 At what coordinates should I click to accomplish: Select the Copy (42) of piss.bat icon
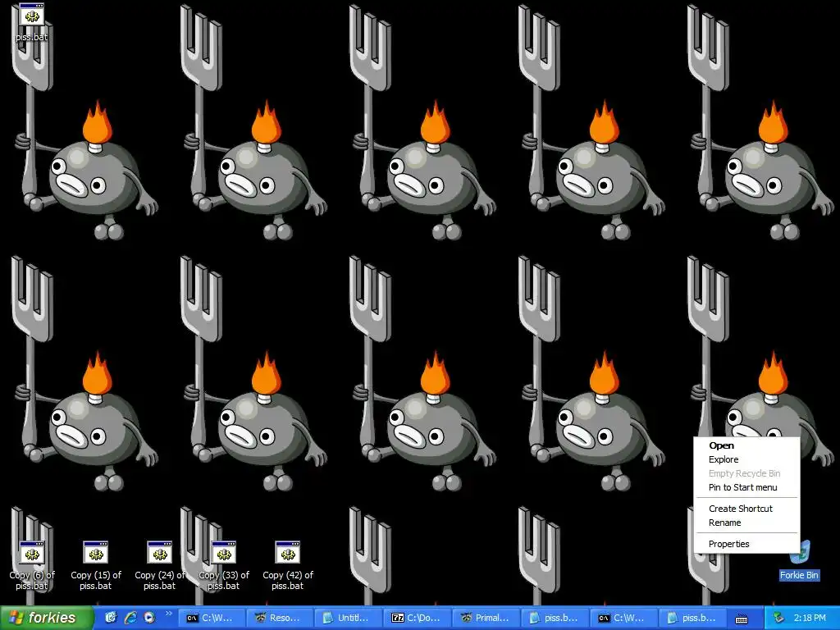(288, 565)
